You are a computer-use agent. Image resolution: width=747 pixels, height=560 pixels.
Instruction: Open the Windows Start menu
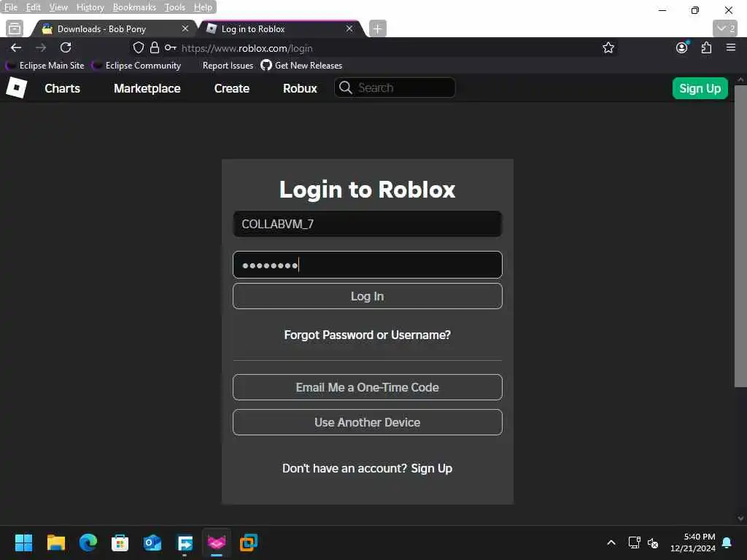click(24, 542)
